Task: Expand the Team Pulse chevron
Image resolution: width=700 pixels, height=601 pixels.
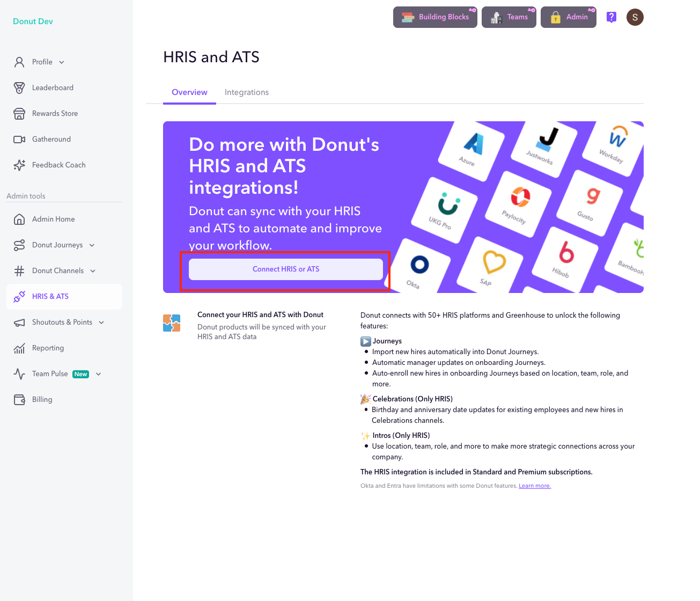Action: point(98,374)
